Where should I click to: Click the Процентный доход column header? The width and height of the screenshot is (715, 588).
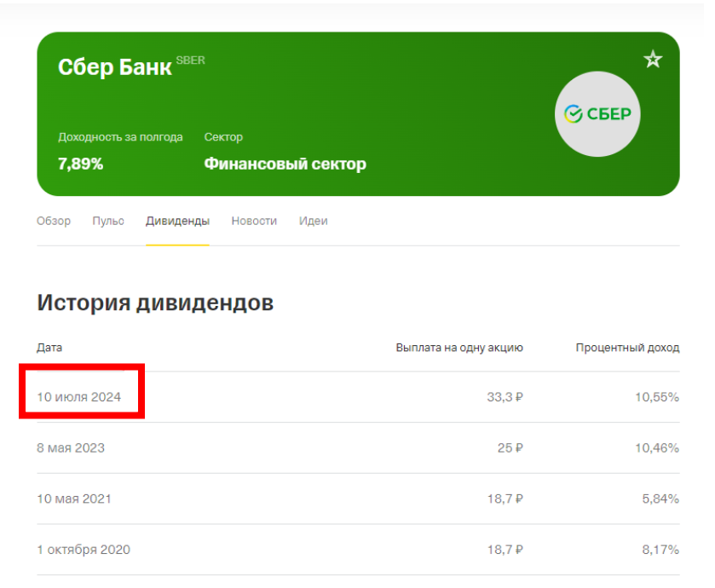coord(627,348)
